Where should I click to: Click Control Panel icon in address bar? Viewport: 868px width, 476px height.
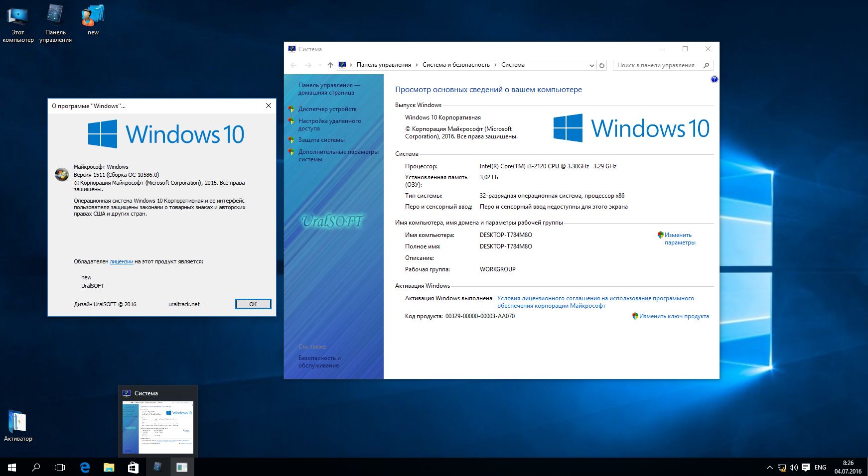click(x=342, y=65)
